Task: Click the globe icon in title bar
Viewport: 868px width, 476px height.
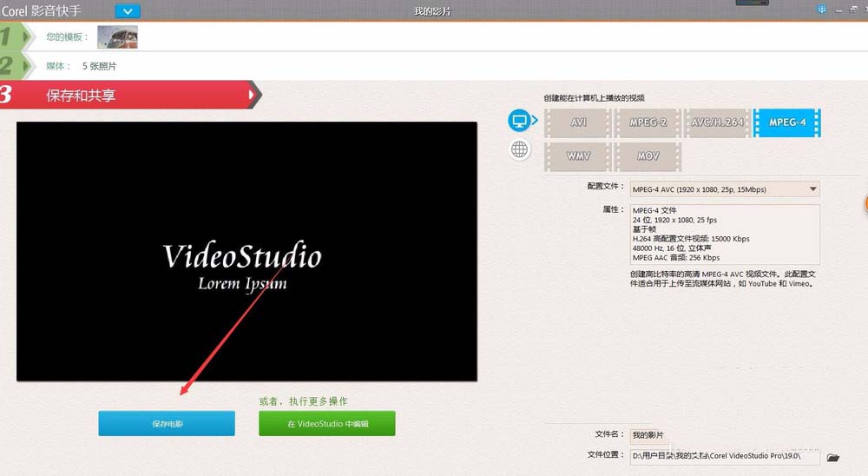Action: coord(821,10)
